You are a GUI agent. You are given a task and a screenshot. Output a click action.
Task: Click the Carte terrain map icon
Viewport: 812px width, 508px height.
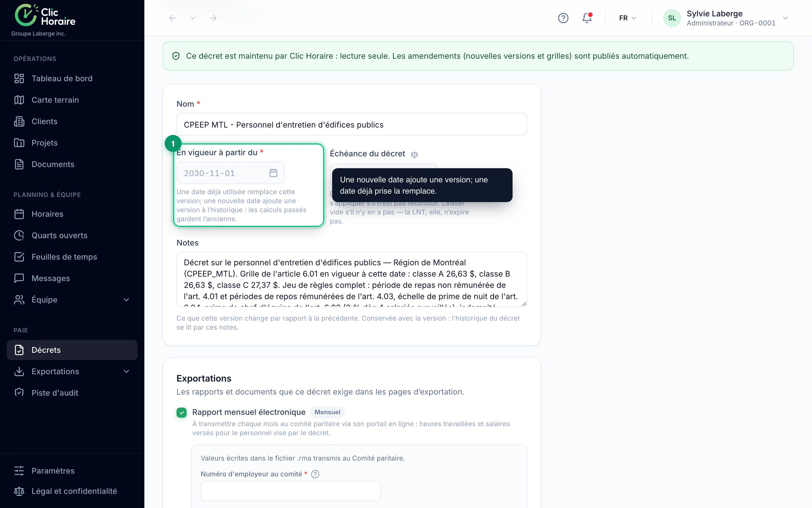[19, 100]
